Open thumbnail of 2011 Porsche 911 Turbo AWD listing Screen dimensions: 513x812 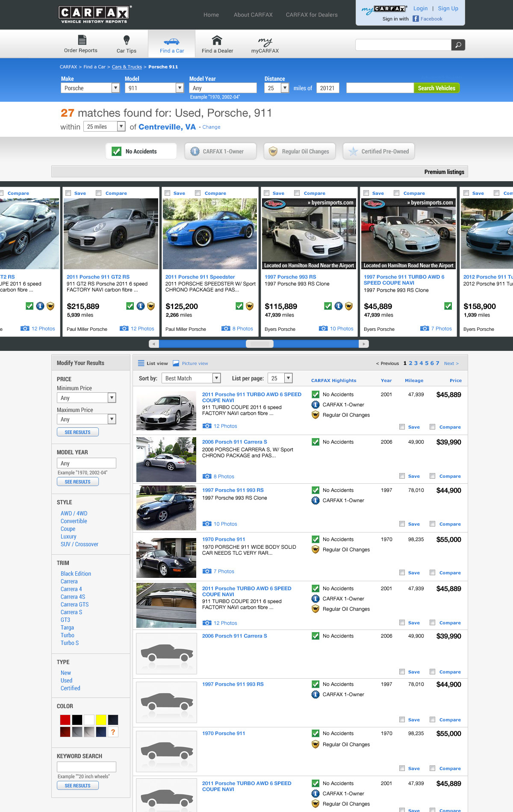click(x=166, y=411)
